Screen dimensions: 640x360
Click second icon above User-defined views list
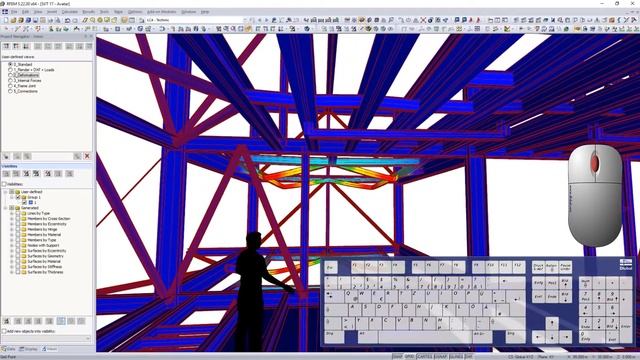(16, 46)
